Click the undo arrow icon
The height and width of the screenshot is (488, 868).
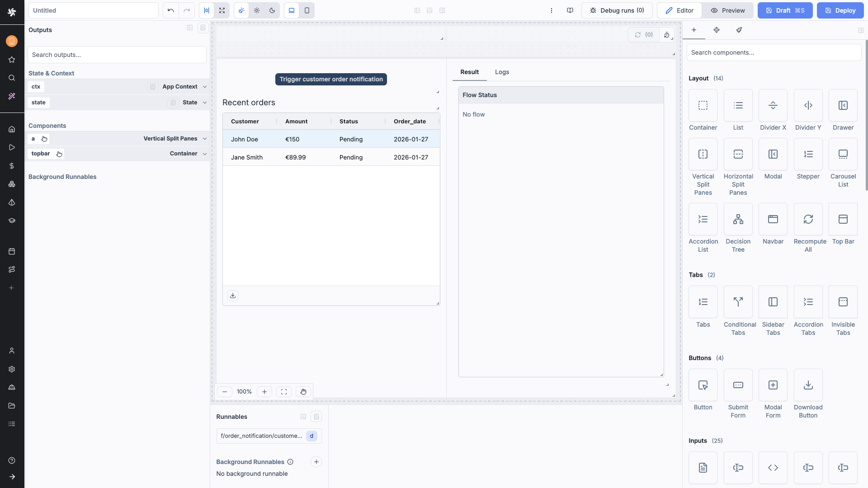[x=170, y=10]
